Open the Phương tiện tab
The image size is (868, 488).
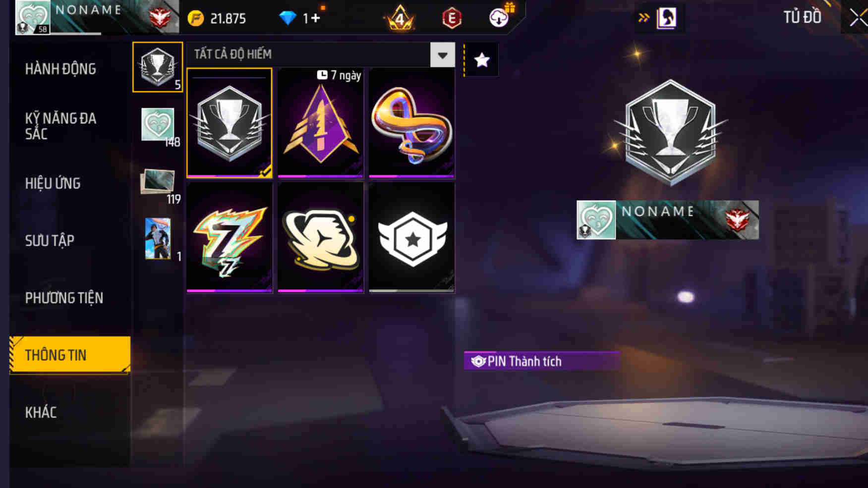pyautogui.click(x=64, y=298)
